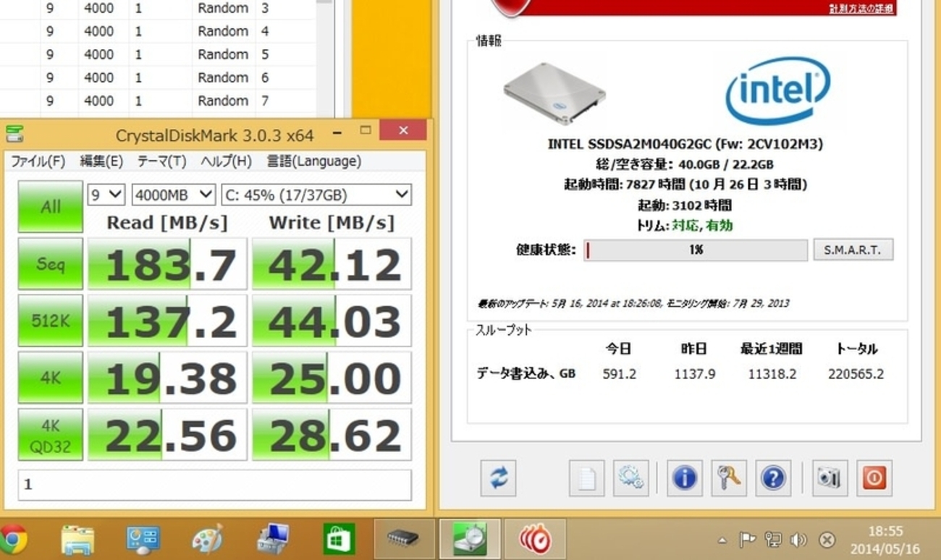Image resolution: width=941 pixels, height=560 pixels.
Task: Click the SSD drive picture in SSD Life
Action: click(554, 93)
